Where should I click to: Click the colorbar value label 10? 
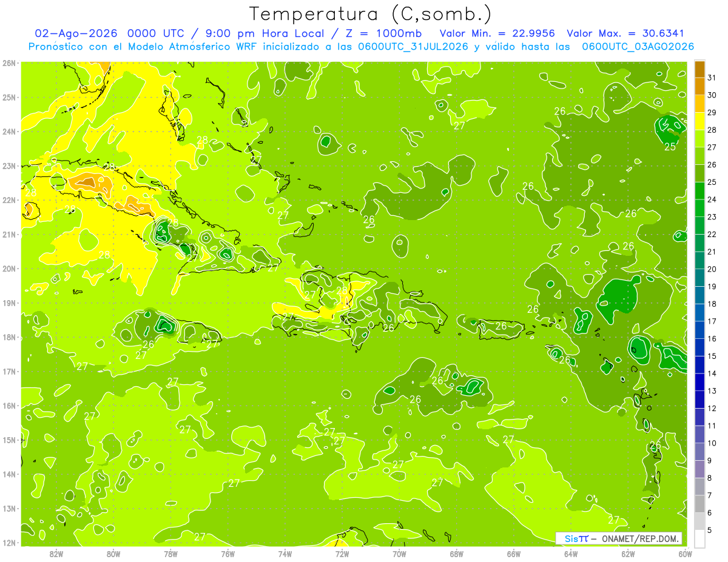tap(712, 443)
